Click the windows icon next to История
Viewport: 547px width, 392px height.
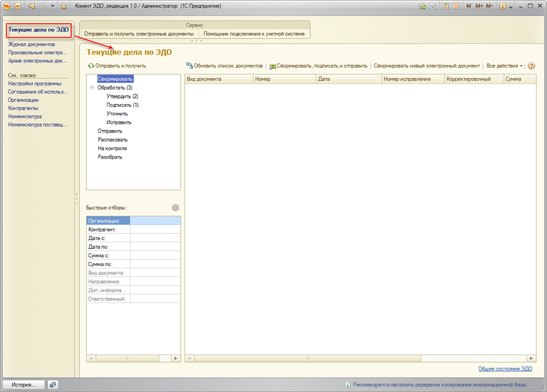(x=54, y=384)
